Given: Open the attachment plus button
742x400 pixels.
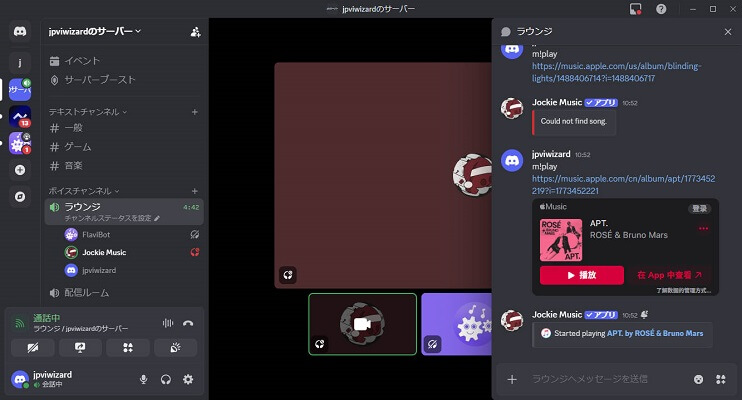Looking at the screenshot, I should pyautogui.click(x=512, y=379).
